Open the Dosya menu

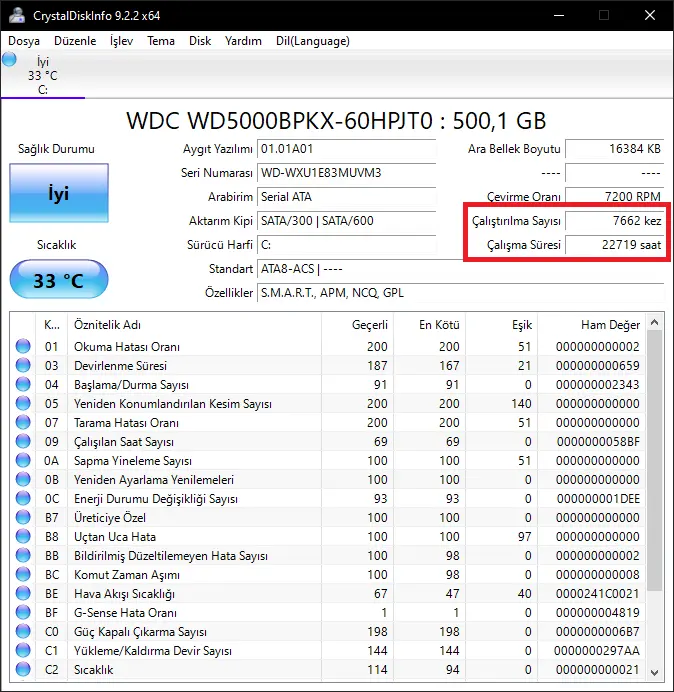[x=24, y=41]
